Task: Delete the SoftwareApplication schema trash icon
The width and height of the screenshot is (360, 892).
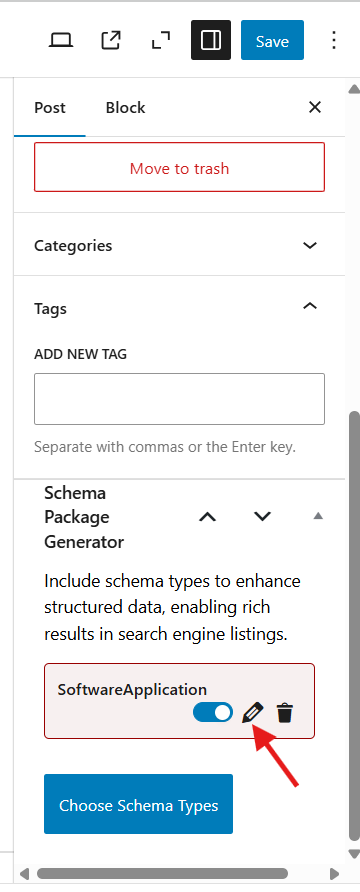Action: [284, 713]
